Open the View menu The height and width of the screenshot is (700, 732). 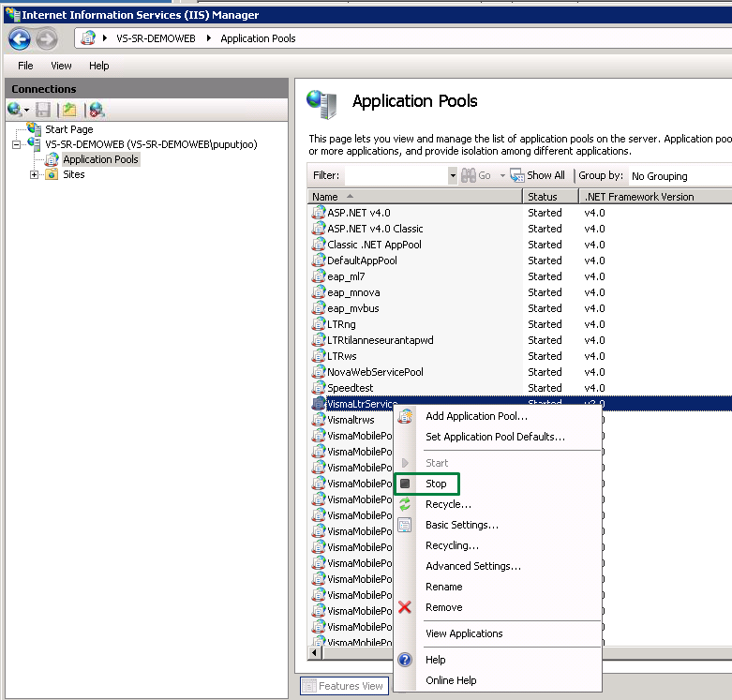(61, 66)
